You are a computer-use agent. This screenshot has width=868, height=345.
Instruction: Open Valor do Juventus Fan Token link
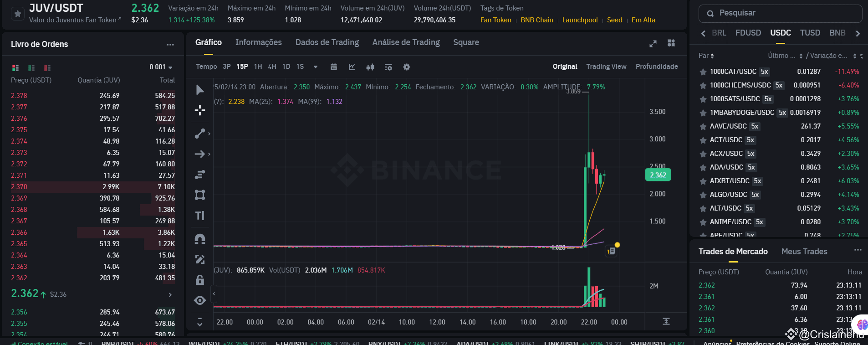(75, 20)
